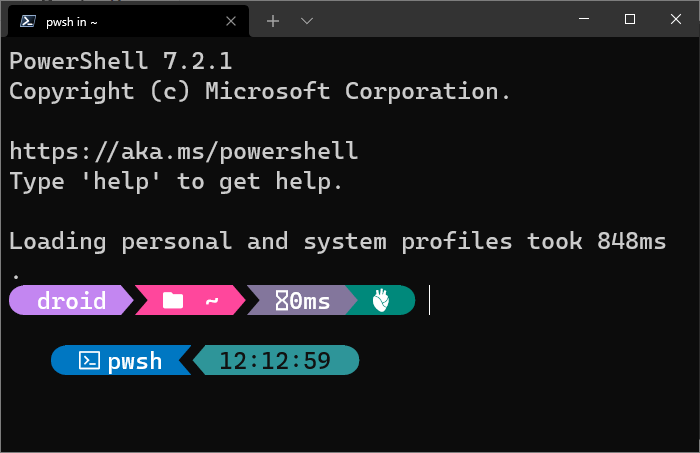Click the text cursor at the prompt
The image size is (700, 453).
(429, 300)
